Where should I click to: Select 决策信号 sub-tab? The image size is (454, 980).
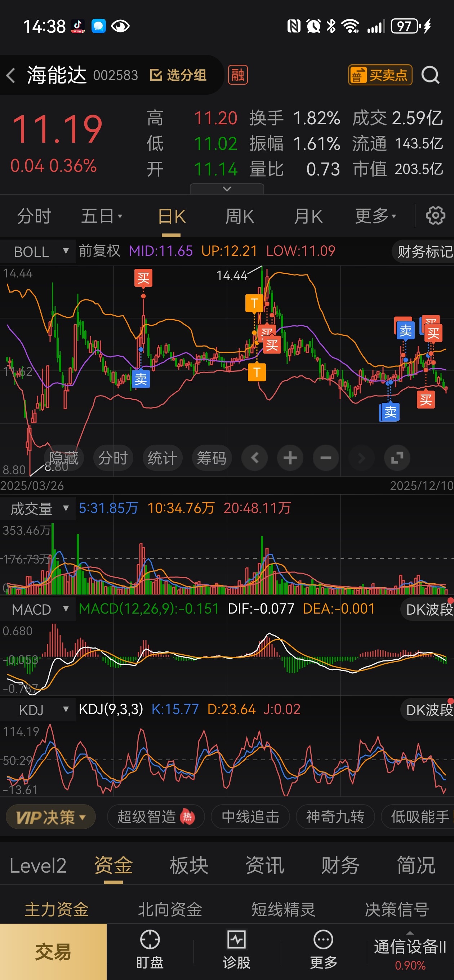click(397, 910)
